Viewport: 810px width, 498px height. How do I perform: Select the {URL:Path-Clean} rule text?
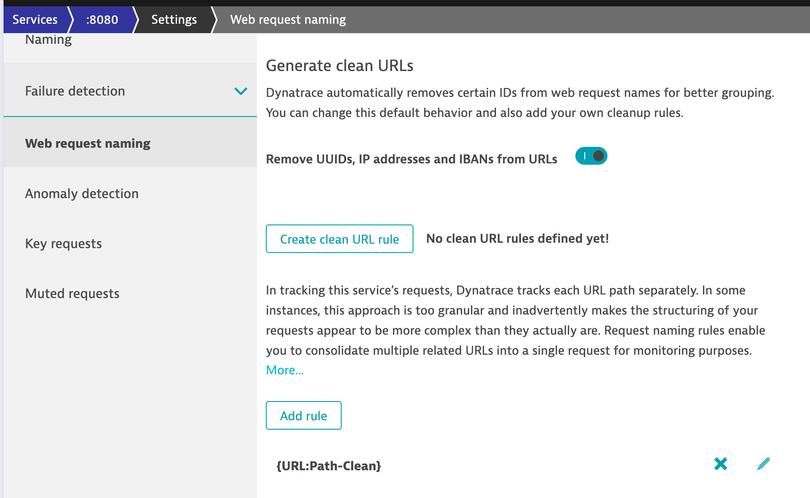click(329, 466)
